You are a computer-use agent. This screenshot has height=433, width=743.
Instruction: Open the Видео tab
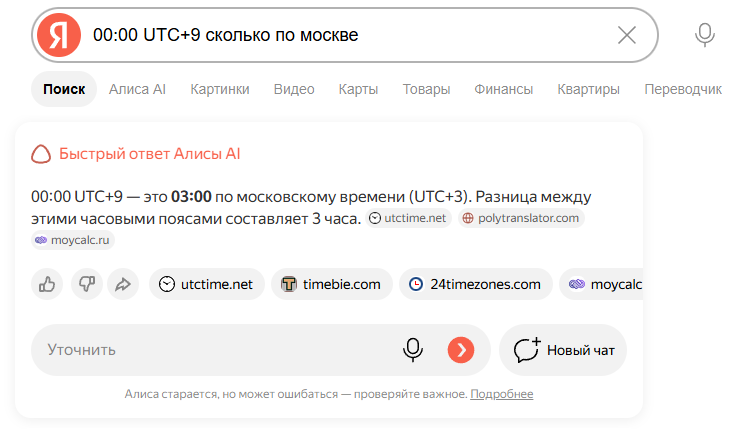294,89
